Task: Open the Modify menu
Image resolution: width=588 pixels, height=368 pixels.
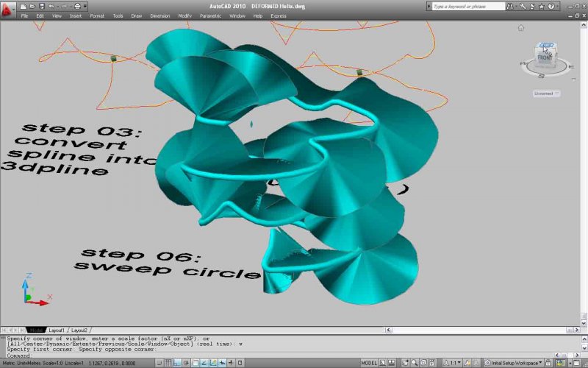Action: [184, 15]
